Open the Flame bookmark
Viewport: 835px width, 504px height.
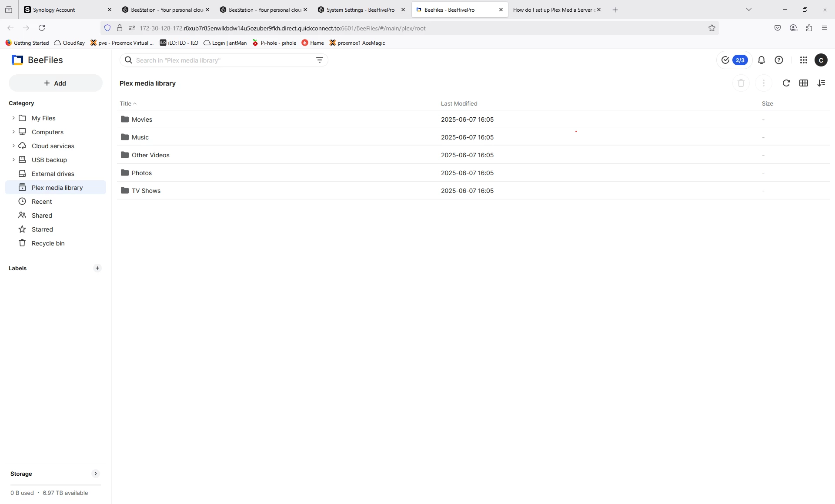313,43
